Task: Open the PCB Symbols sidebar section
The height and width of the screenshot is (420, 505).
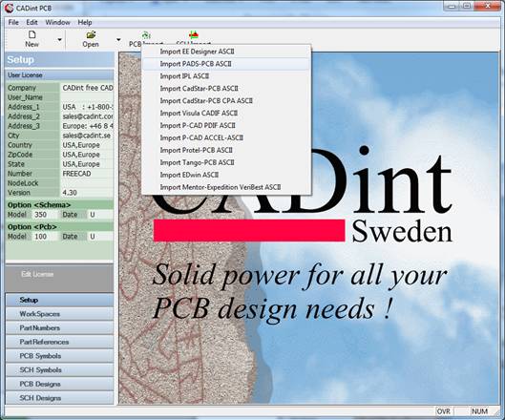Action: (x=59, y=356)
